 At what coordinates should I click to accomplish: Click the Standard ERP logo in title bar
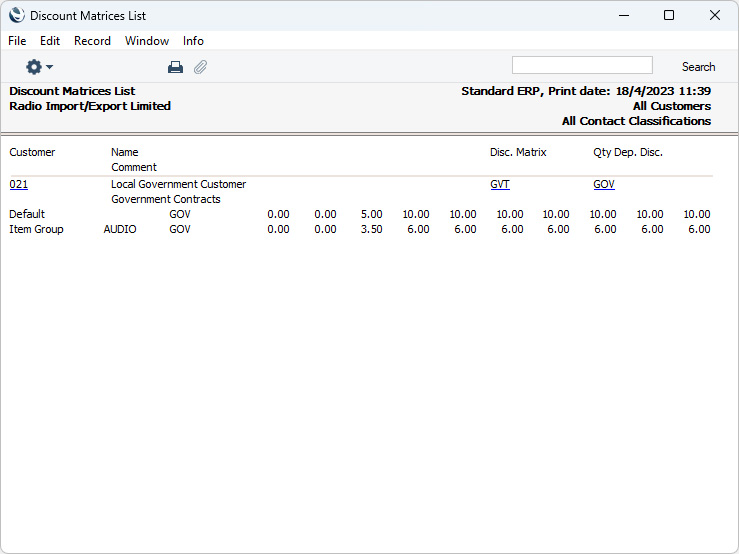coord(16,15)
